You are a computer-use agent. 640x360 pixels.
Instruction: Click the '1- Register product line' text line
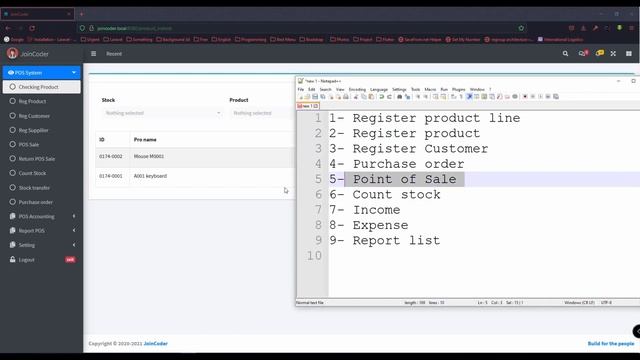[424, 118]
